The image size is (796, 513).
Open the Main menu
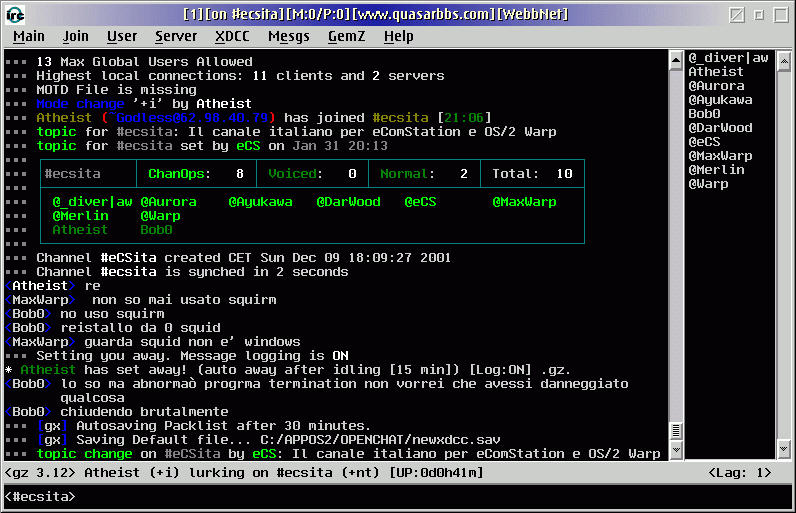[x=29, y=36]
